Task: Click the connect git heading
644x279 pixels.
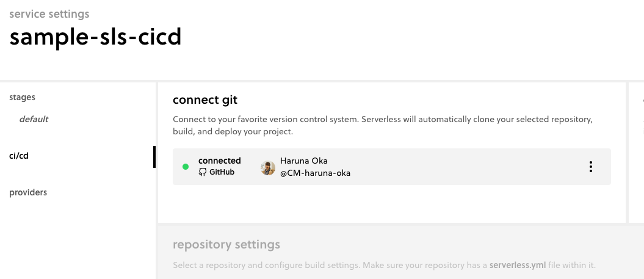Action: pos(205,100)
